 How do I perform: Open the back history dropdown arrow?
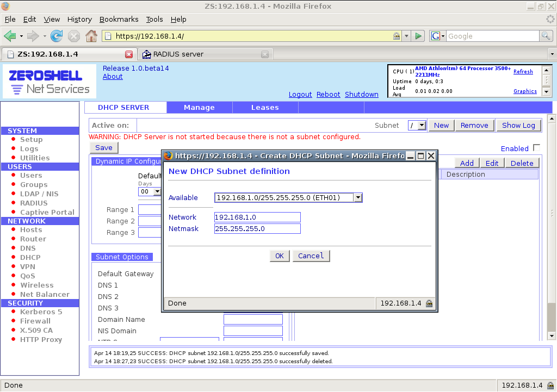21,36
